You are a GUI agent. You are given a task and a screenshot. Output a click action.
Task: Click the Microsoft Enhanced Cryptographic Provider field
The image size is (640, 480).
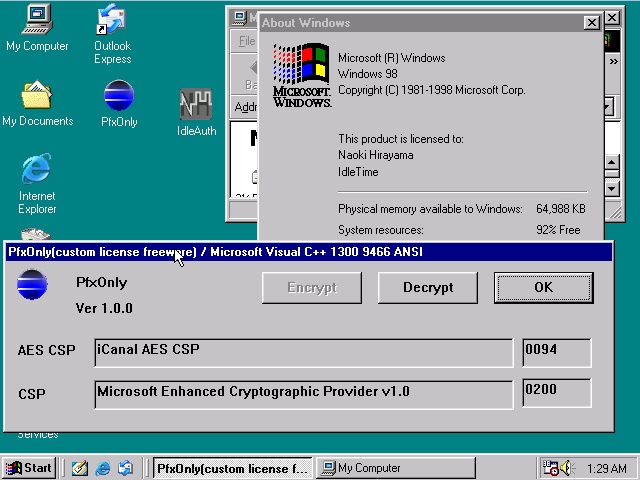[x=304, y=394]
